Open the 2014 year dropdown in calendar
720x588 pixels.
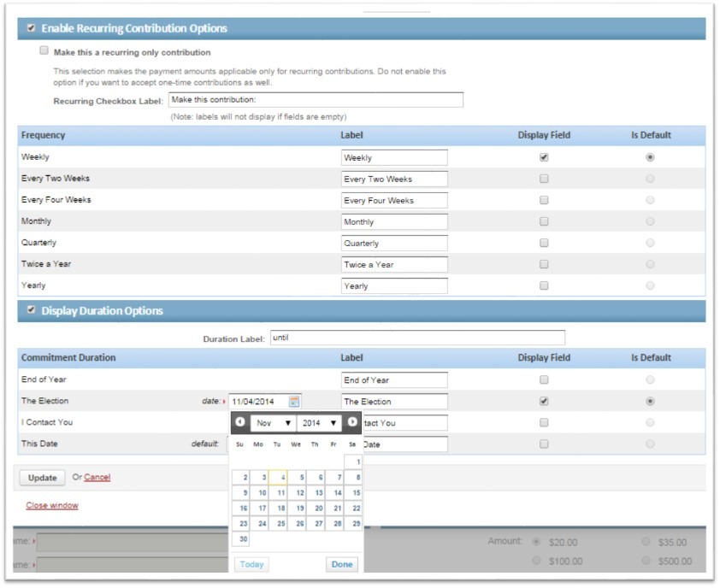(x=319, y=423)
